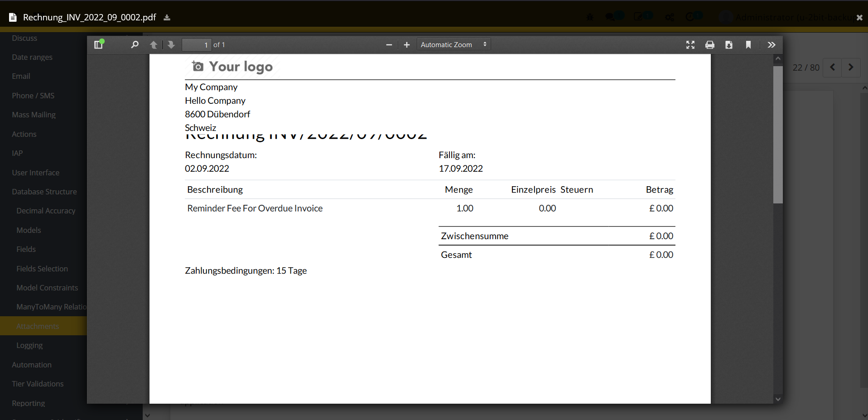Open the debug bug icon menu

click(590, 17)
